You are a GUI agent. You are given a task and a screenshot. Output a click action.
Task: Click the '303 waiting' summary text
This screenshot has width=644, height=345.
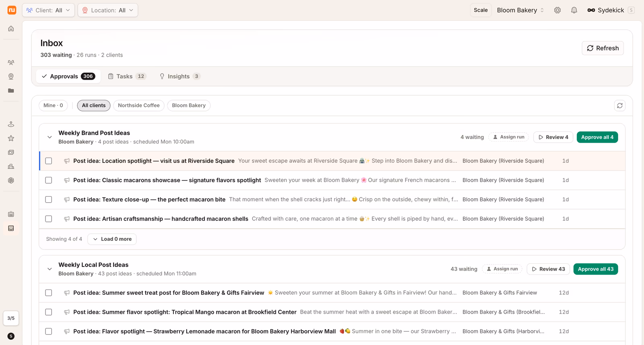pyautogui.click(x=56, y=55)
